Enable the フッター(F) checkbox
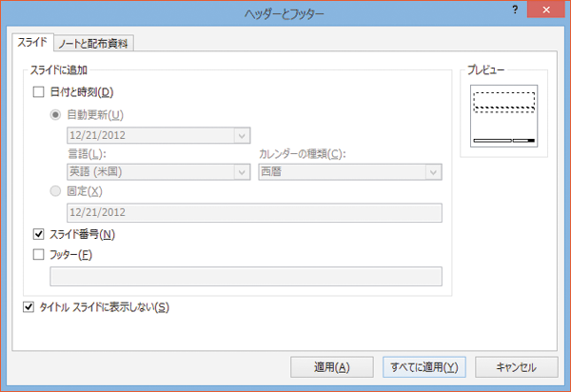571x392 pixels. pyautogui.click(x=39, y=254)
